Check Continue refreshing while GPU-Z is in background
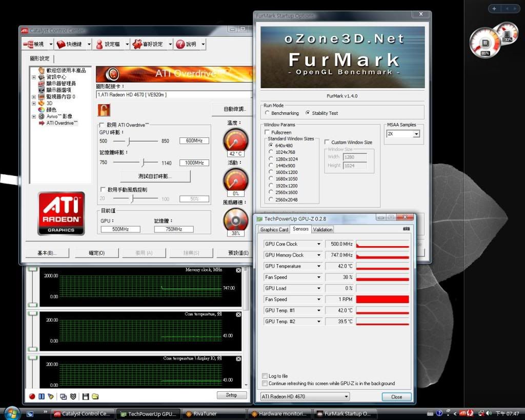 click(x=265, y=383)
